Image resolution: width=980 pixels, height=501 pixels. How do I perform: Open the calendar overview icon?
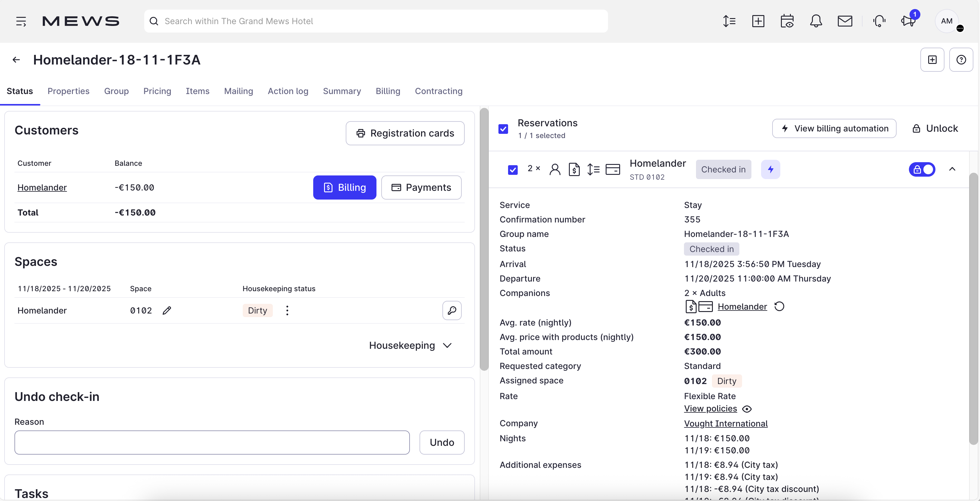coord(787,21)
